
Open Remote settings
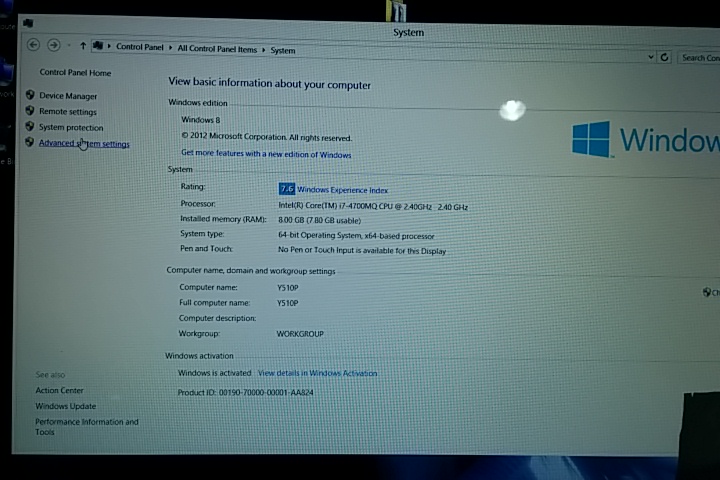pos(68,112)
